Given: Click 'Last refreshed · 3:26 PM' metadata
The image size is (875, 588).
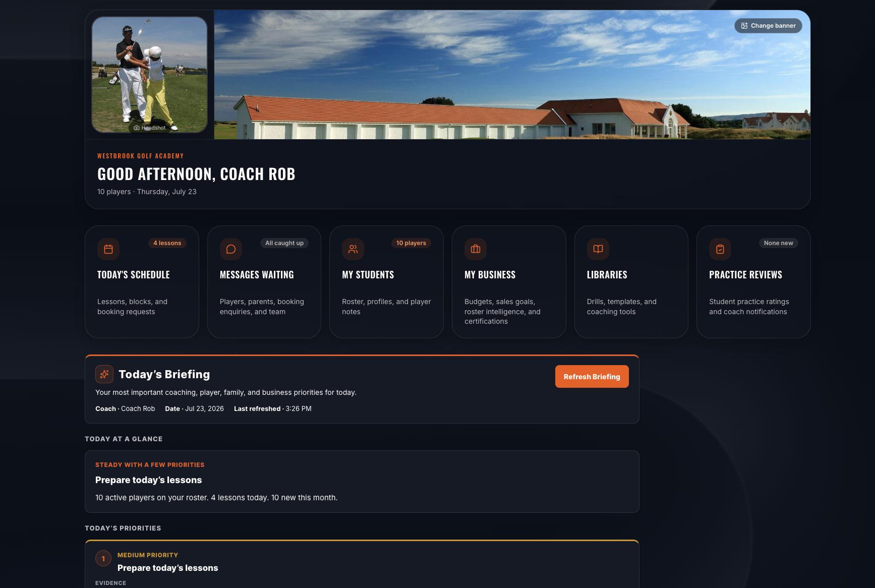Looking at the screenshot, I should [x=273, y=409].
